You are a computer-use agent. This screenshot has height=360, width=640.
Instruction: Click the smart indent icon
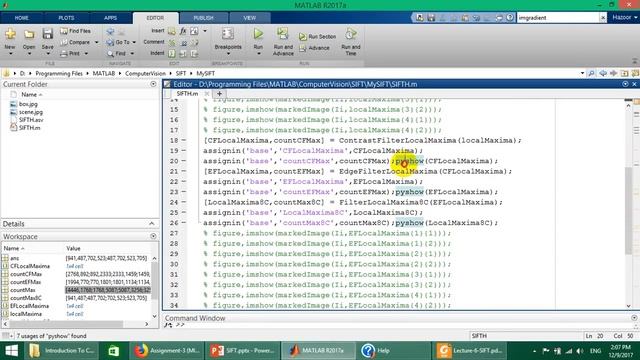coord(172,53)
